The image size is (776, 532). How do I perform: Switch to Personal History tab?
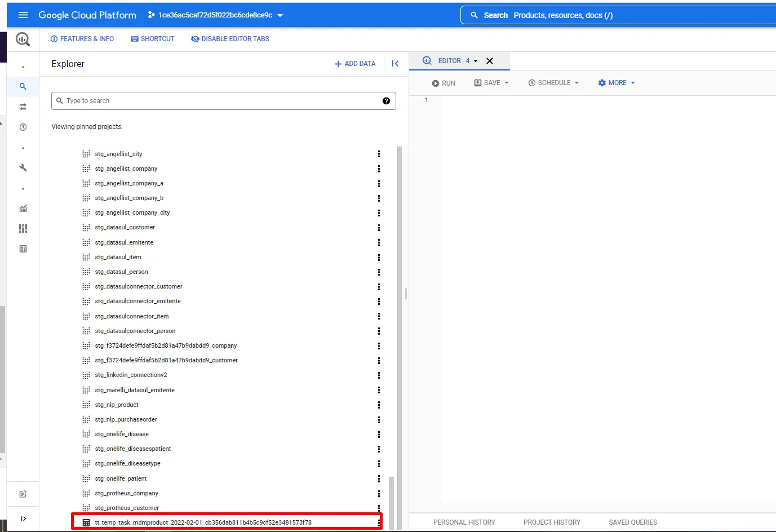pyautogui.click(x=464, y=522)
